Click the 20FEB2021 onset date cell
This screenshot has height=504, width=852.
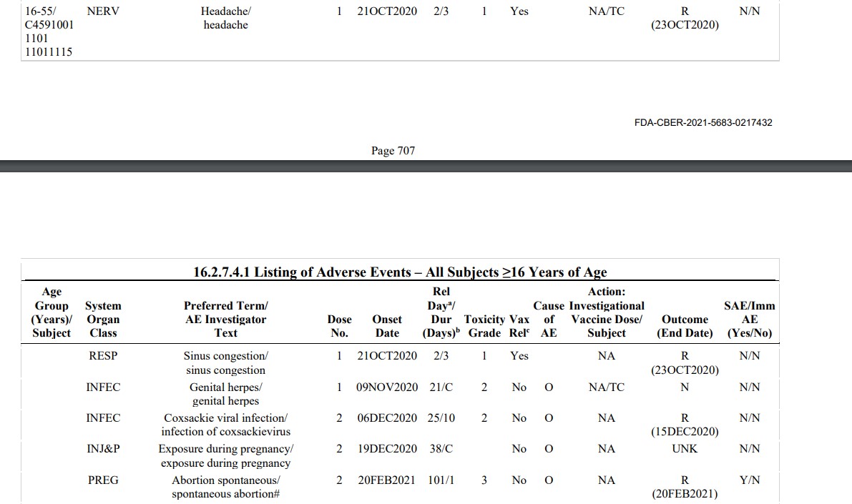coord(386,480)
